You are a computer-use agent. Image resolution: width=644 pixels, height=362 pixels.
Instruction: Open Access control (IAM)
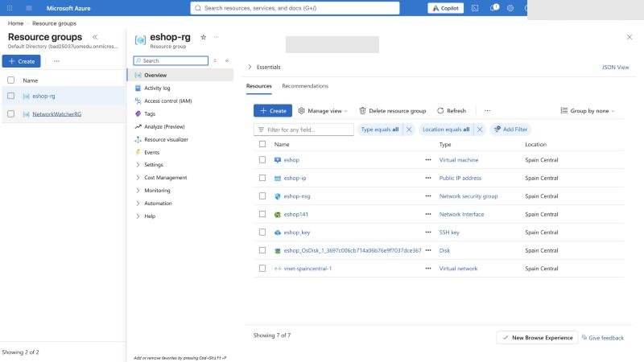pos(168,101)
